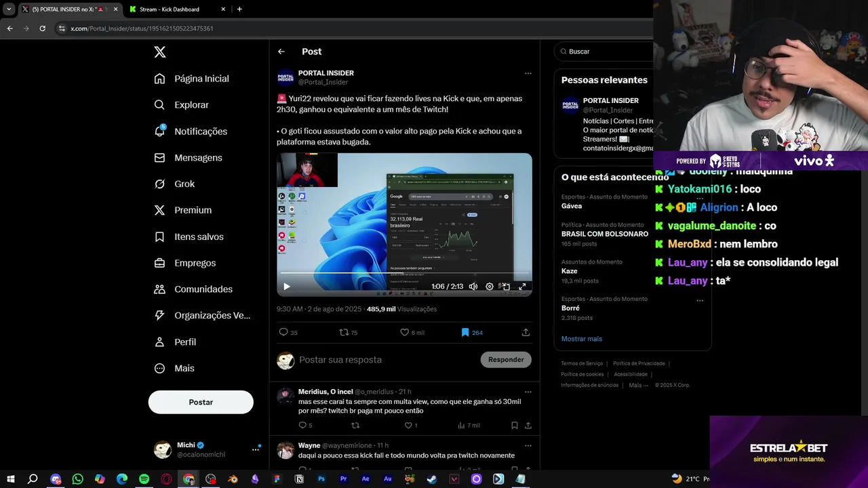Image resolution: width=868 pixels, height=488 pixels.
Task: Open the Kaze trending topic
Action: click(570, 271)
